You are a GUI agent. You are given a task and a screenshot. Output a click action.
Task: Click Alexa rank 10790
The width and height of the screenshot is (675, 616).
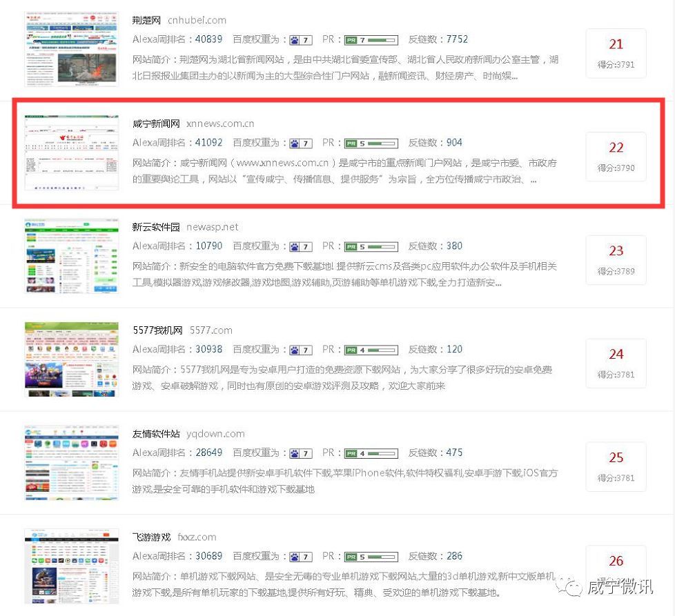[209, 246]
